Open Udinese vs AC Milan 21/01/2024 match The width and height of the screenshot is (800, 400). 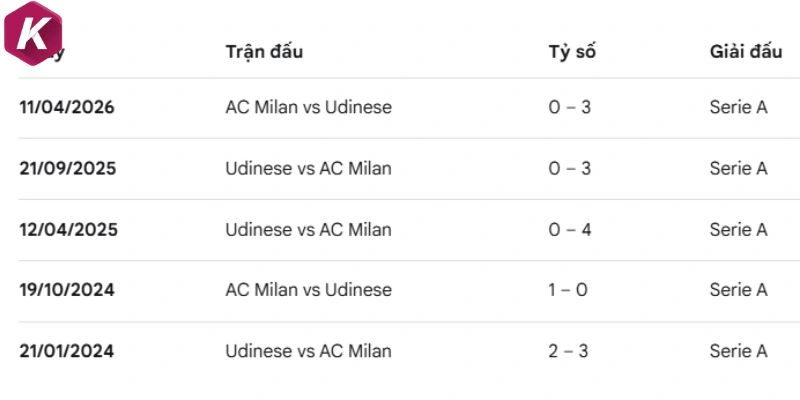pyautogui.click(x=309, y=351)
